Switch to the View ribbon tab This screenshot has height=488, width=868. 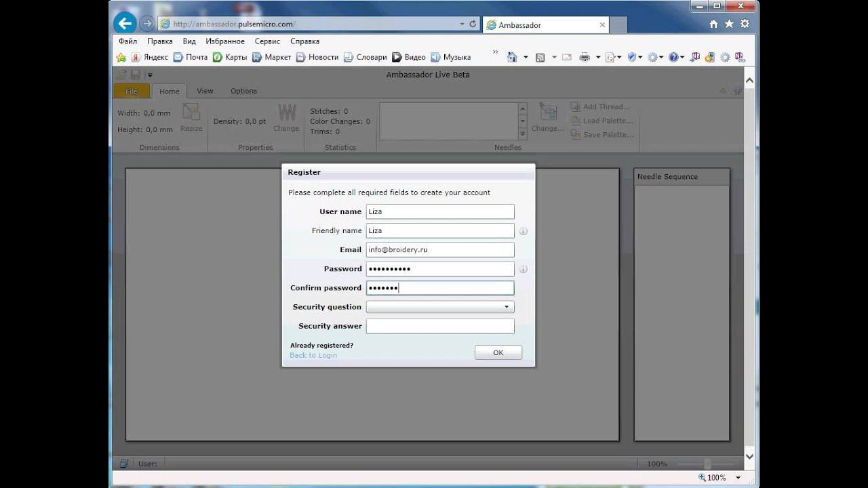click(x=205, y=91)
